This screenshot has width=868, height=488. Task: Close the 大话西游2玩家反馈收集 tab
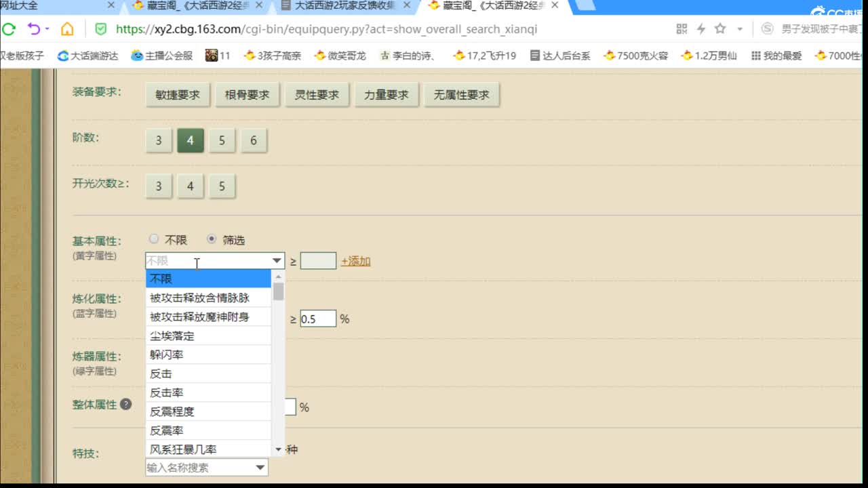coord(407,5)
